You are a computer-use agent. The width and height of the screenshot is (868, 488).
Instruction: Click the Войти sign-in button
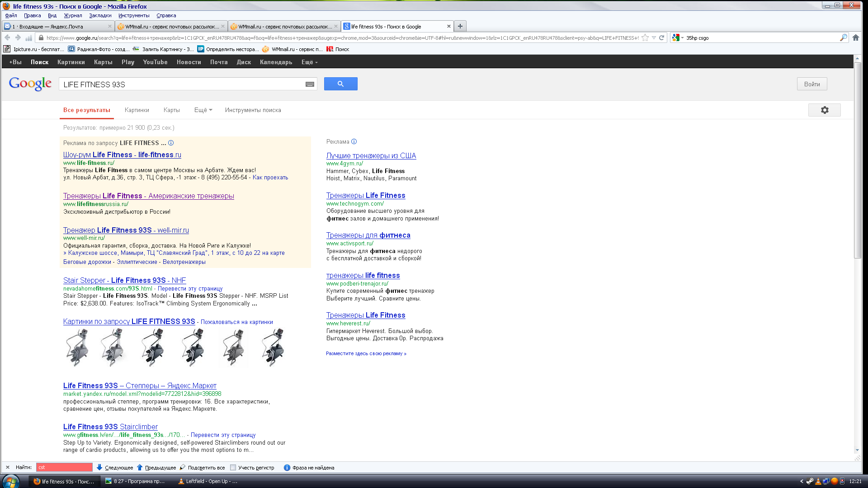pyautogui.click(x=811, y=84)
